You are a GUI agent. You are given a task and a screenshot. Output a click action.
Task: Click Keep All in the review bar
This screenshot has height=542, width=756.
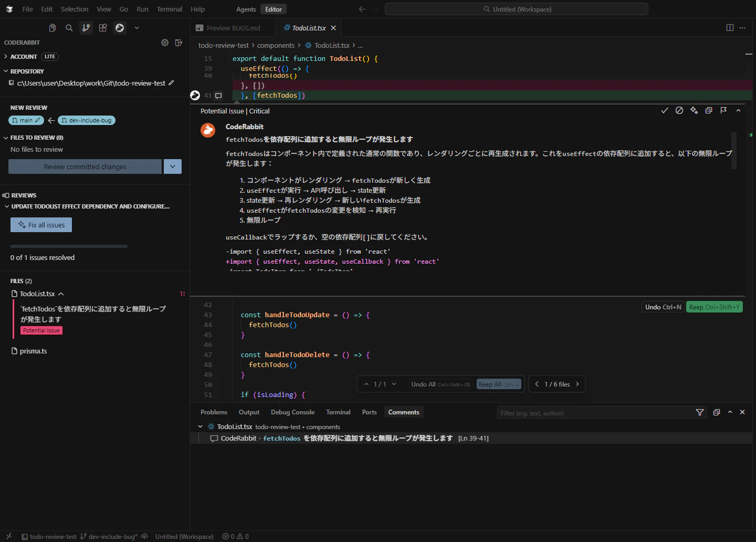coord(499,384)
